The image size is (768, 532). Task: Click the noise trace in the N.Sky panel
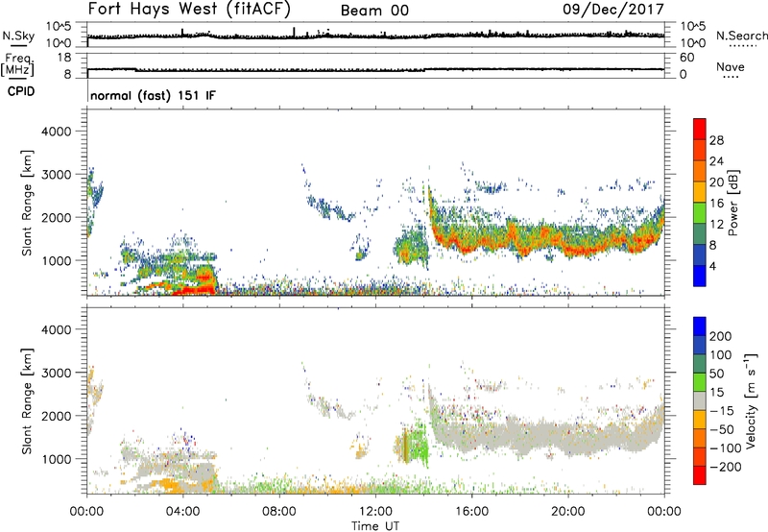click(375, 36)
